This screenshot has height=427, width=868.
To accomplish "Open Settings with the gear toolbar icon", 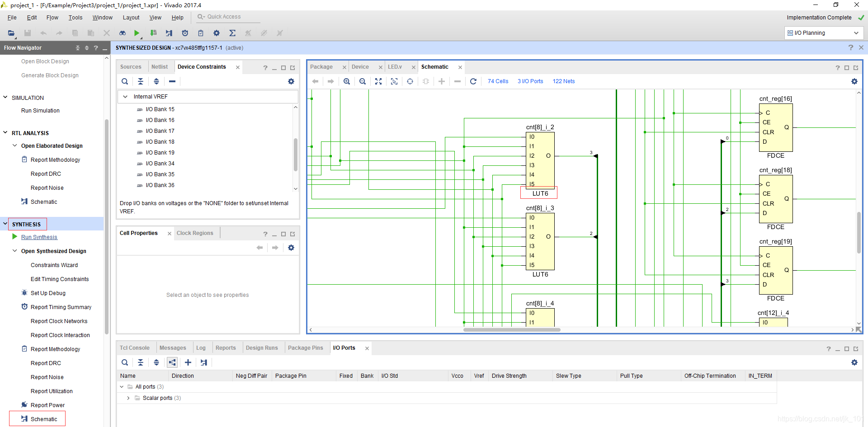I will click(x=217, y=33).
